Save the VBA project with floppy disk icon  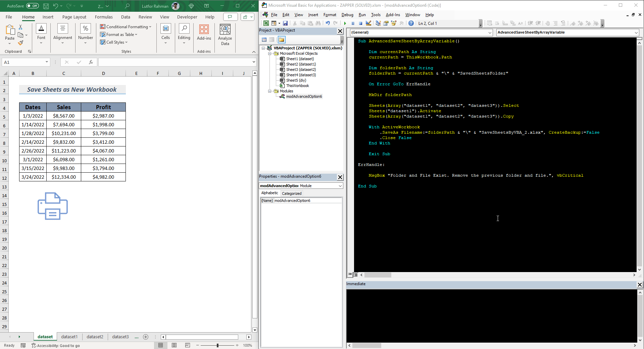(285, 23)
